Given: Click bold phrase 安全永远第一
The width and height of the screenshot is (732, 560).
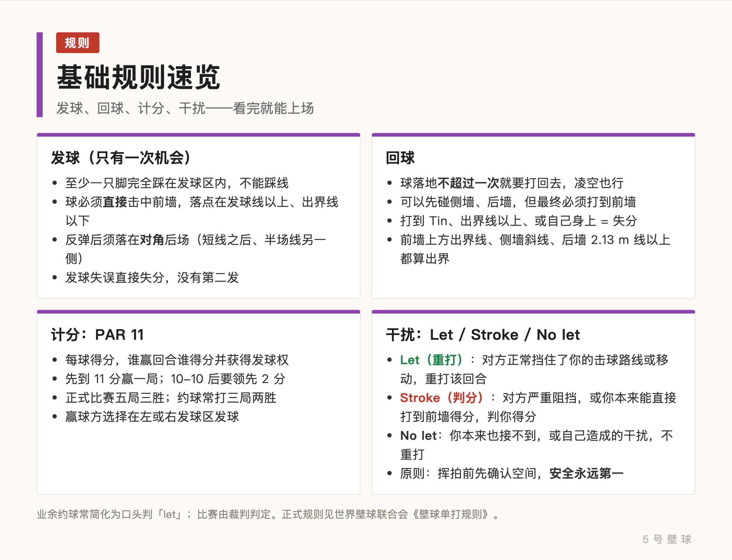Looking at the screenshot, I should 586,473.
